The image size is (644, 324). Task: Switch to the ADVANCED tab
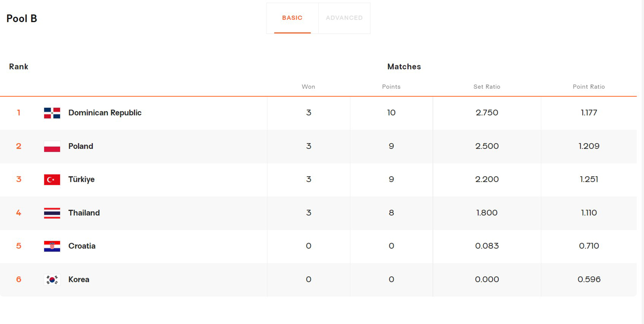tap(344, 18)
